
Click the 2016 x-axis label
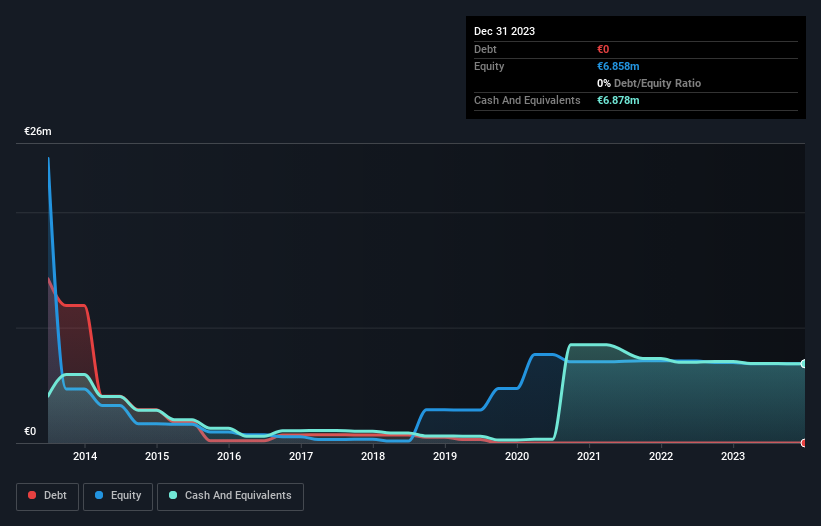229,456
